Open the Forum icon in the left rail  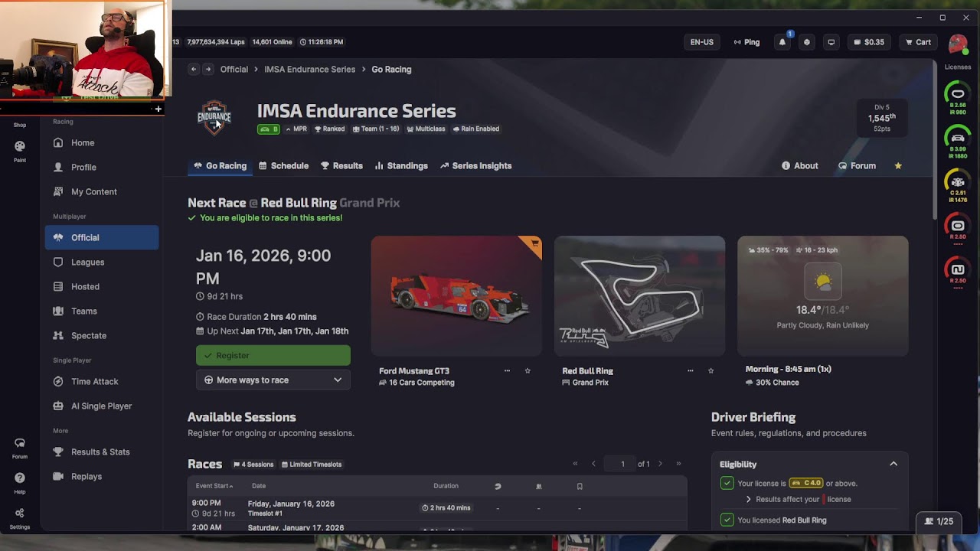(x=20, y=448)
